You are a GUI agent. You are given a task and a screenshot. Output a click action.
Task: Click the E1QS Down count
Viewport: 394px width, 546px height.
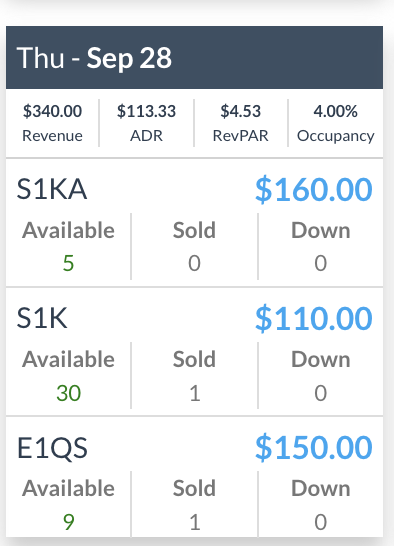320,522
